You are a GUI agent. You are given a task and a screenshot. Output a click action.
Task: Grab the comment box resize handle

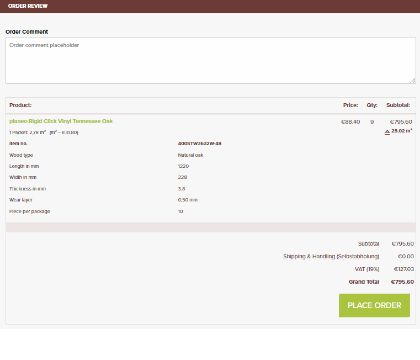coord(413,80)
